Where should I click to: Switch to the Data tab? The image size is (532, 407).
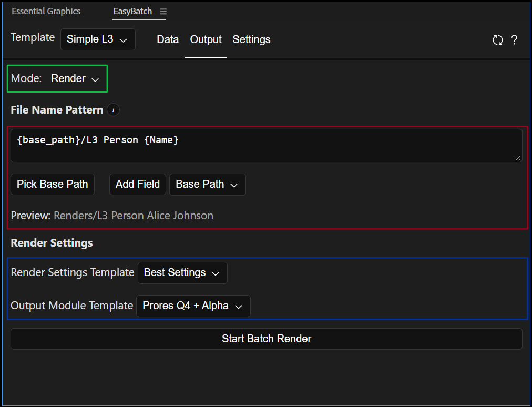coord(168,39)
